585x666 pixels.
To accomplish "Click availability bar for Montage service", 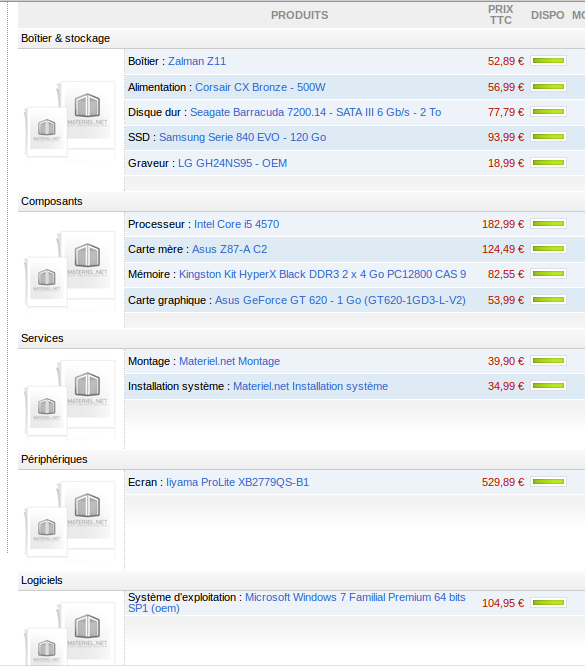I will tap(548, 361).
